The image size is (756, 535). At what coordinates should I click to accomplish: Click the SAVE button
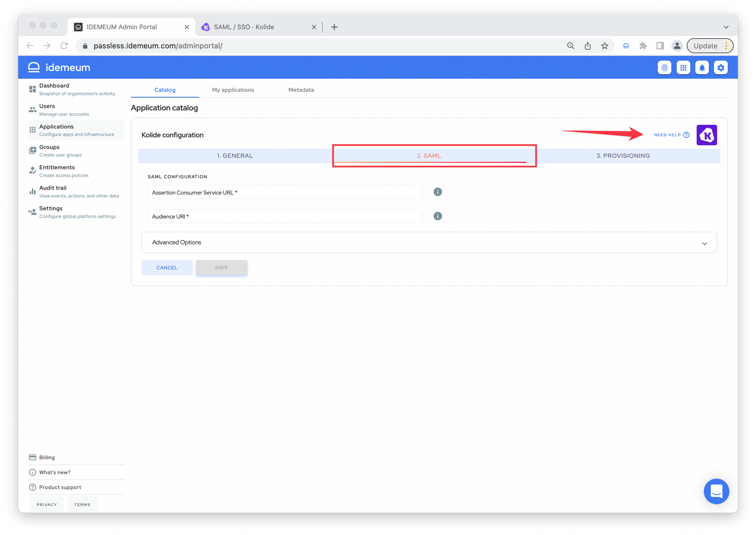pyautogui.click(x=222, y=268)
